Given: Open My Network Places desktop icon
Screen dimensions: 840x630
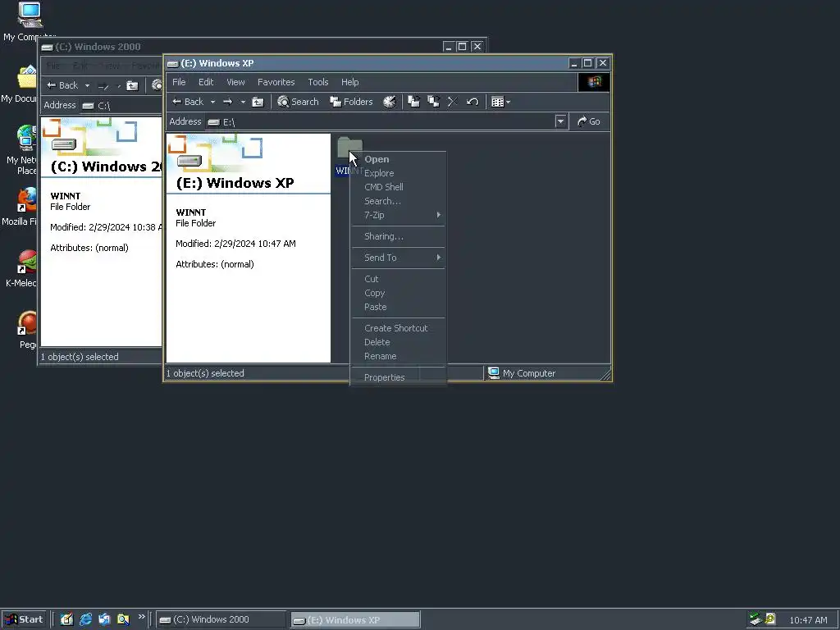Looking at the screenshot, I should click(x=24, y=150).
